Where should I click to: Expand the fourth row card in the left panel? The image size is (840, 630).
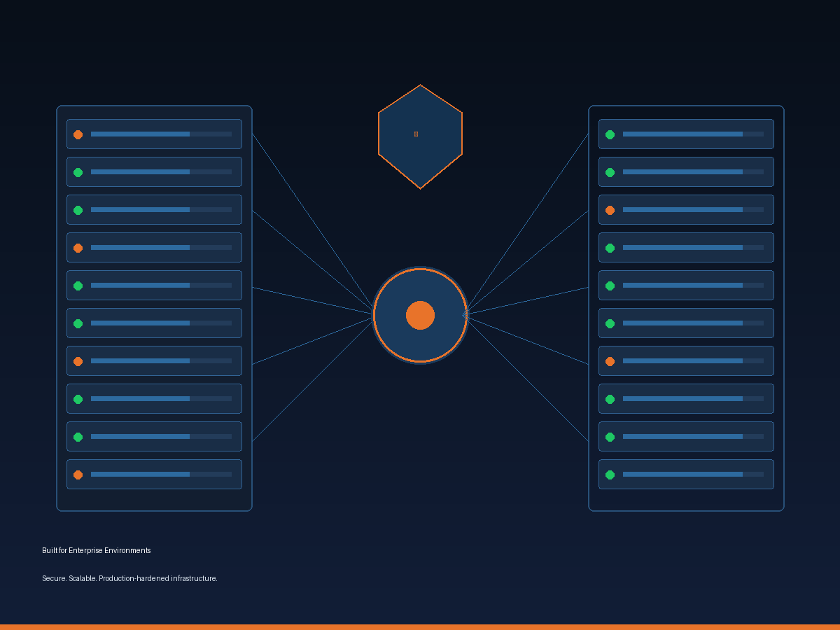click(x=154, y=247)
